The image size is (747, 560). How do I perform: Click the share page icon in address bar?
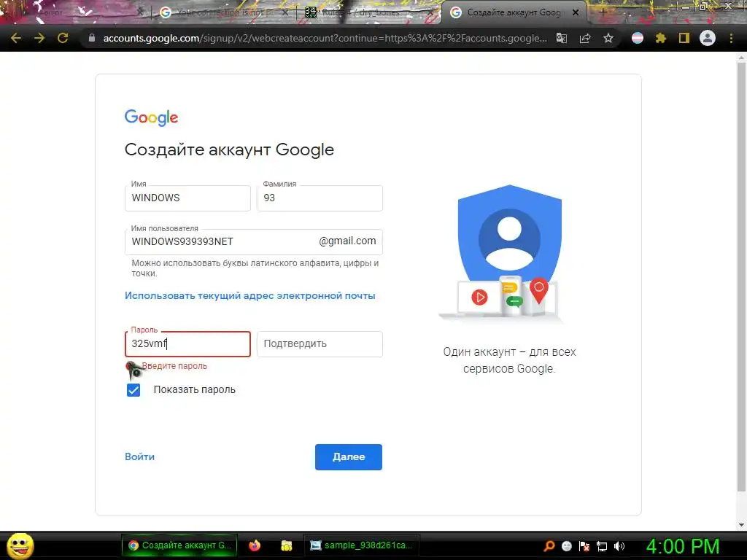tap(585, 38)
